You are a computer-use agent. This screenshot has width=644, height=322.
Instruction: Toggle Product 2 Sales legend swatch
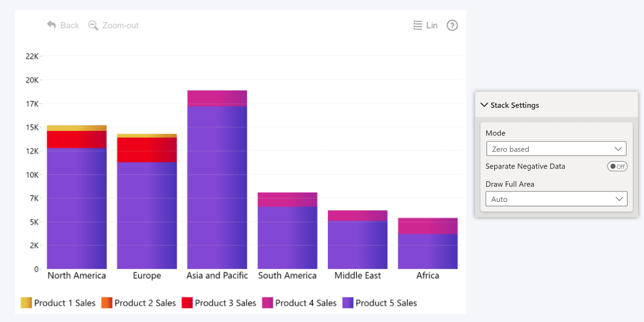[107, 303]
